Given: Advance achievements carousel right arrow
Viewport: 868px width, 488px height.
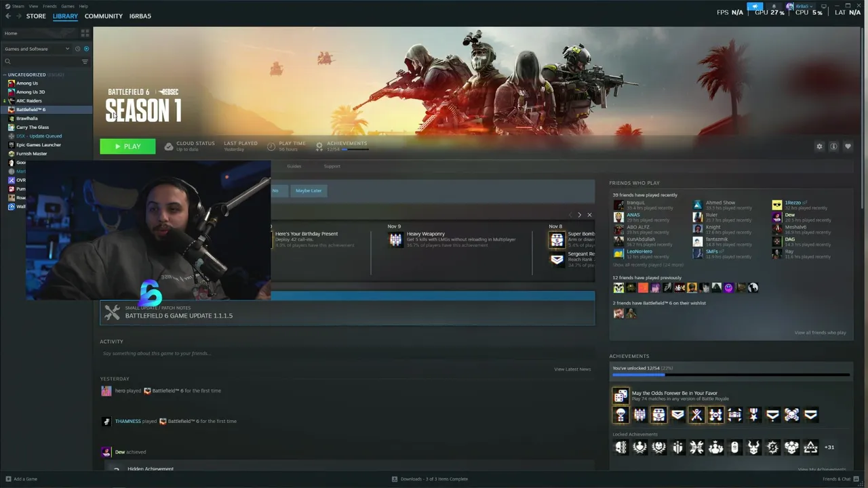Looking at the screenshot, I should click(579, 215).
